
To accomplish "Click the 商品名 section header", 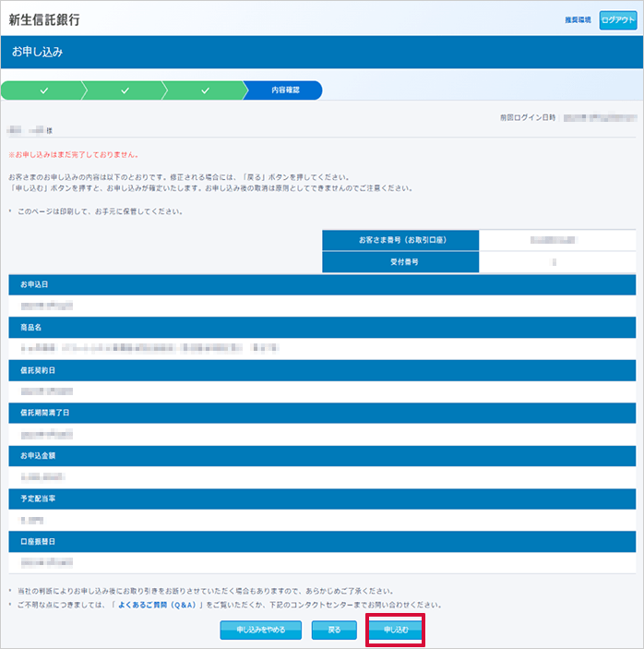I will click(322, 327).
